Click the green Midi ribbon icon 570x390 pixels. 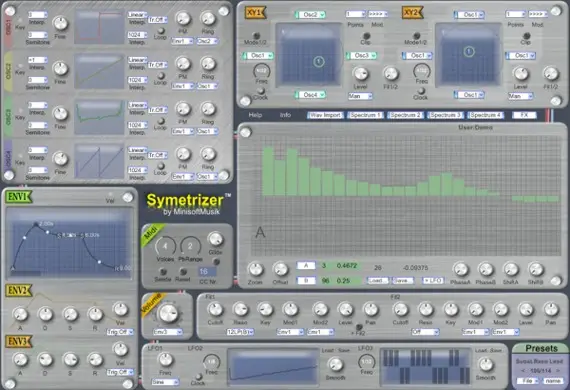(x=153, y=235)
